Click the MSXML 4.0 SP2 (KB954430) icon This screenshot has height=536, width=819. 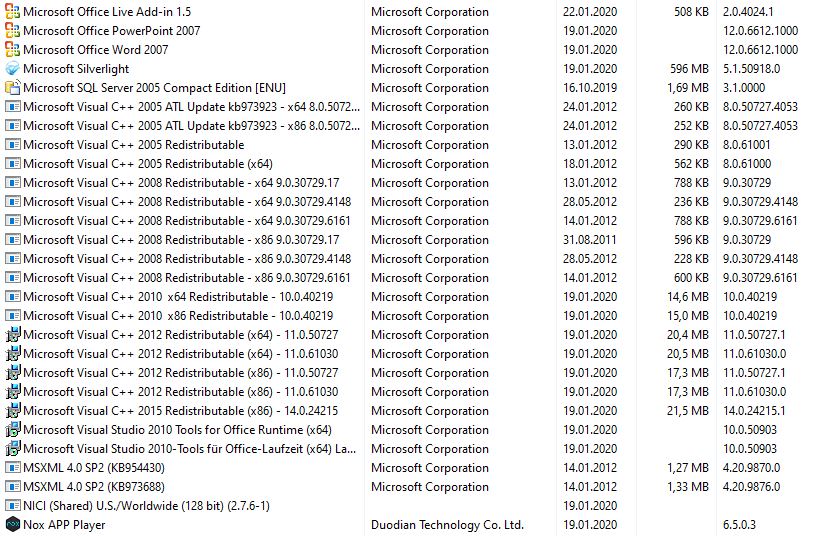[x=12, y=468]
